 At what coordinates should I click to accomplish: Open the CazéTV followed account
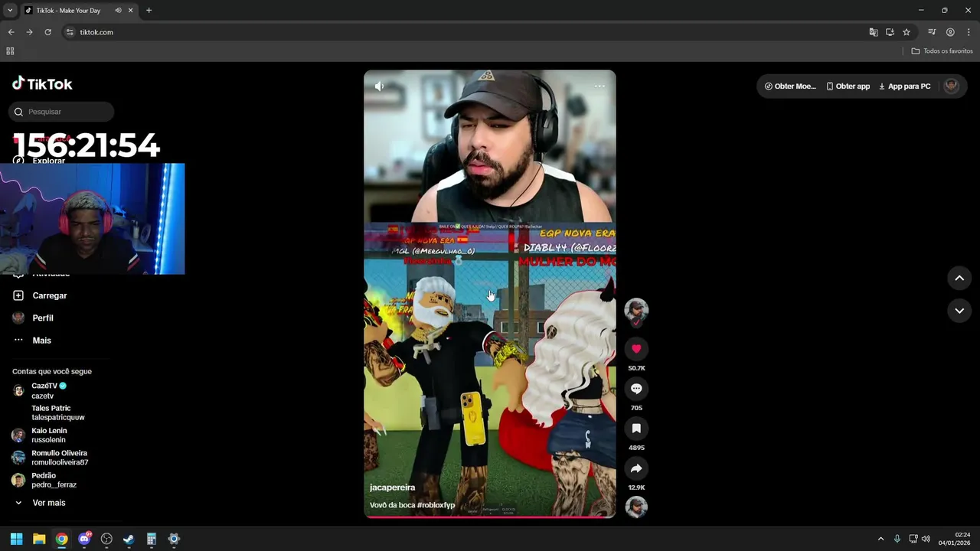(49, 391)
